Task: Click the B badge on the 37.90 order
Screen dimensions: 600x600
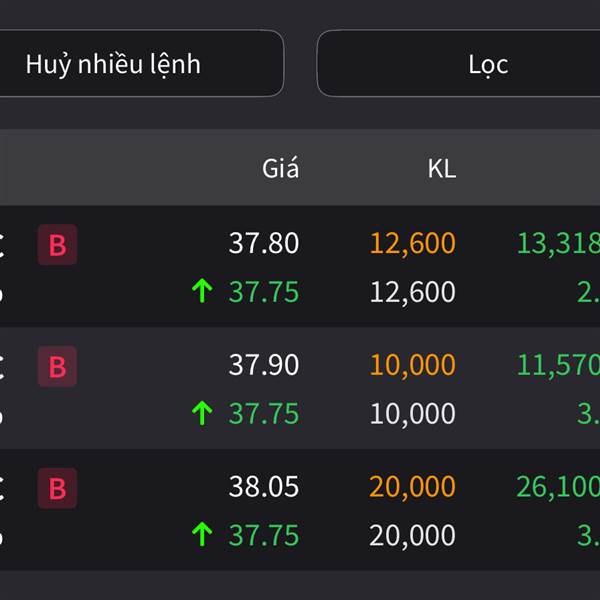Action: (57, 367)
